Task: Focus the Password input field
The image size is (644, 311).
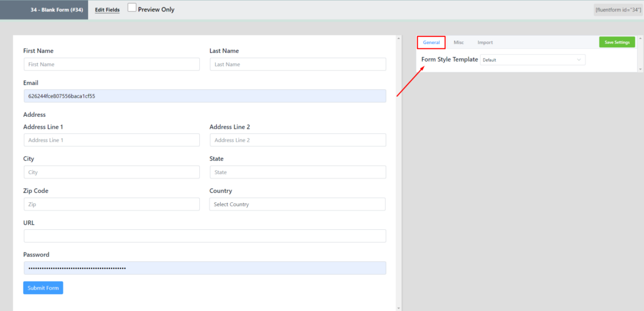Action: tap(205, 268)
